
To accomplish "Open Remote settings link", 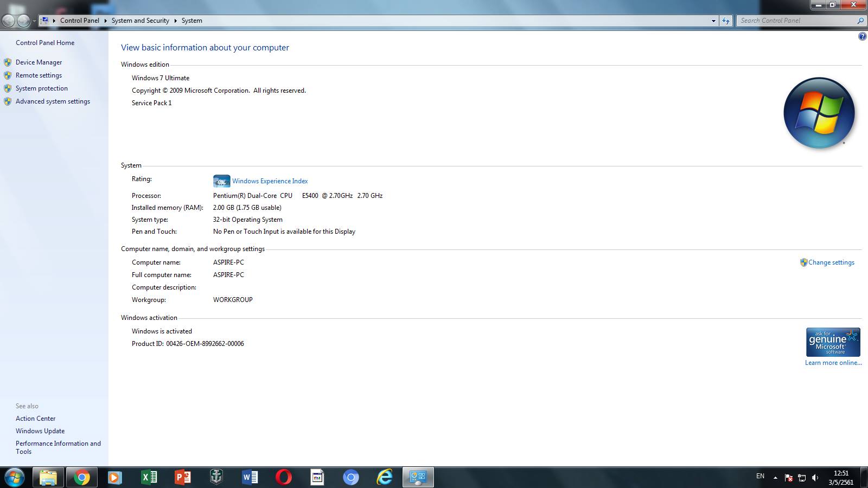I will point(39,75).
